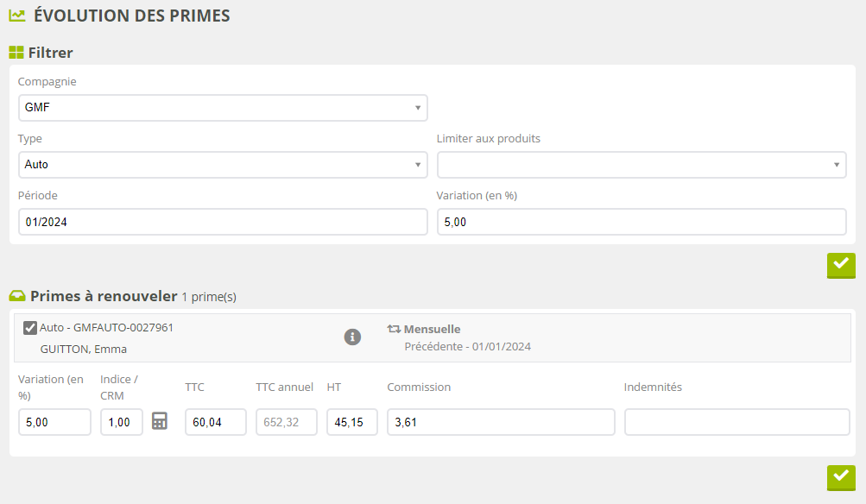Click the Période field with 01/2024
Screen dimensions: 866x504
(223, 222)
